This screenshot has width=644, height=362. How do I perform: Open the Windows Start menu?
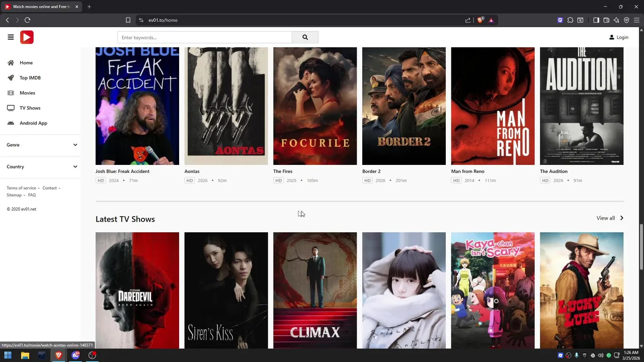tap(8, 355)
